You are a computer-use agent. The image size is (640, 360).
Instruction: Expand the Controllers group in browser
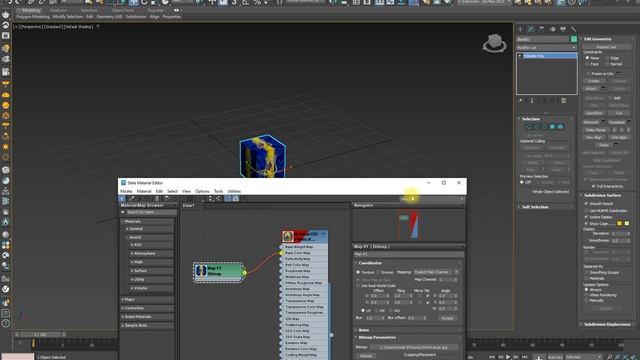(x=148, y=308)
